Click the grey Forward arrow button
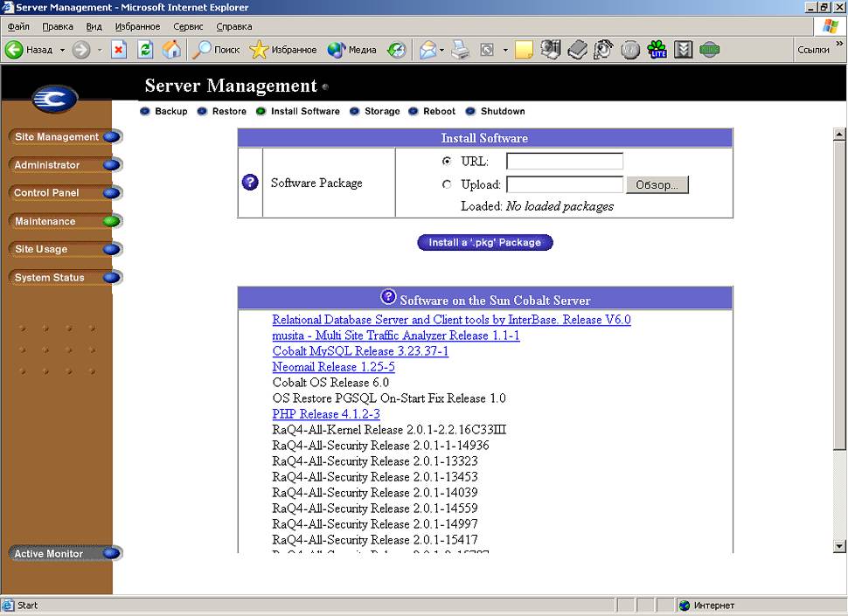This screenshot has width=848, height=616. click(81, 50)
